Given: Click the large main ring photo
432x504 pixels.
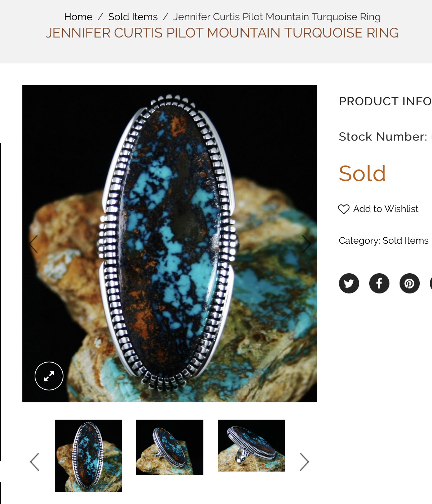Looking at the screenshot, I should [170, 244].
